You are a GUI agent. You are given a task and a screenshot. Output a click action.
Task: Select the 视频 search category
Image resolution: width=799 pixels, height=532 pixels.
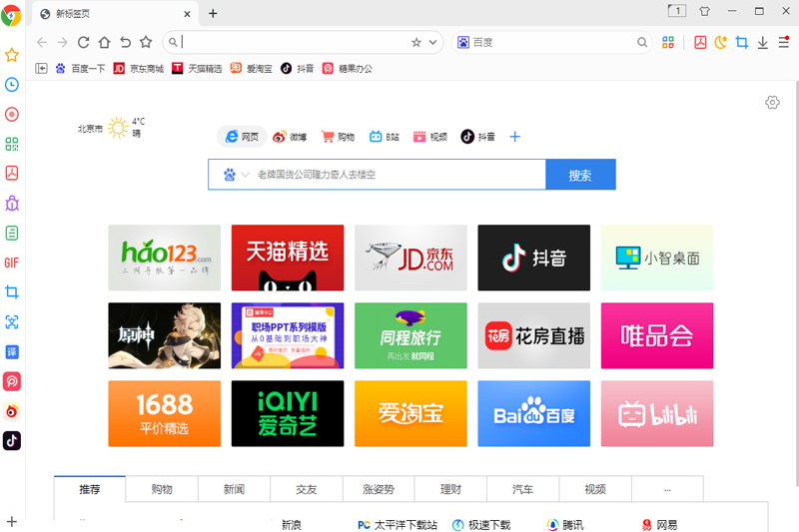(430, 137)
